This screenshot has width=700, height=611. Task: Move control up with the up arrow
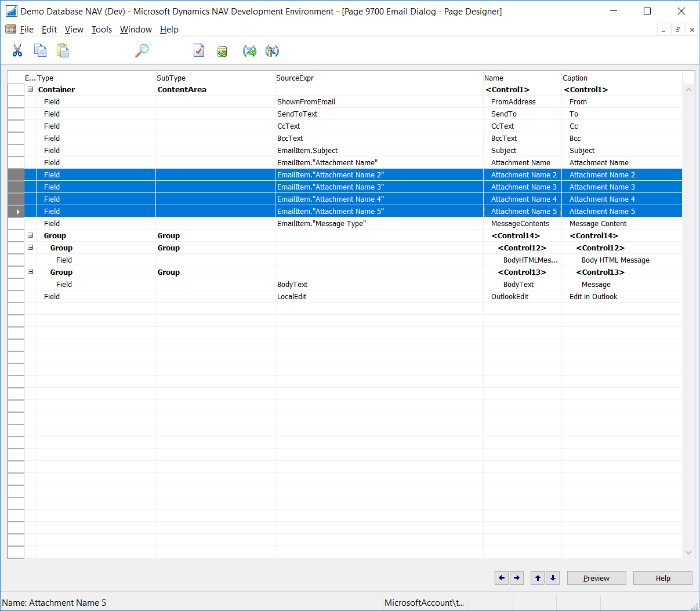[538, 578]
